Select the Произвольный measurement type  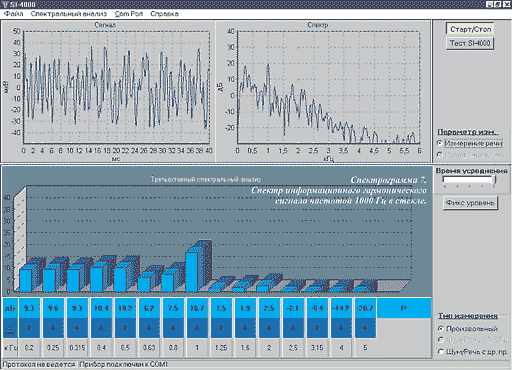[x=441, y=329]
